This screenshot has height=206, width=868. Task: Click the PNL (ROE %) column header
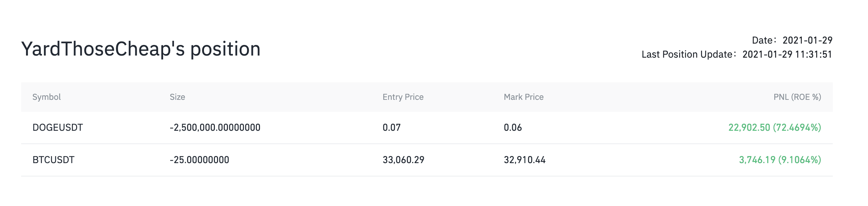click(797, 97)
